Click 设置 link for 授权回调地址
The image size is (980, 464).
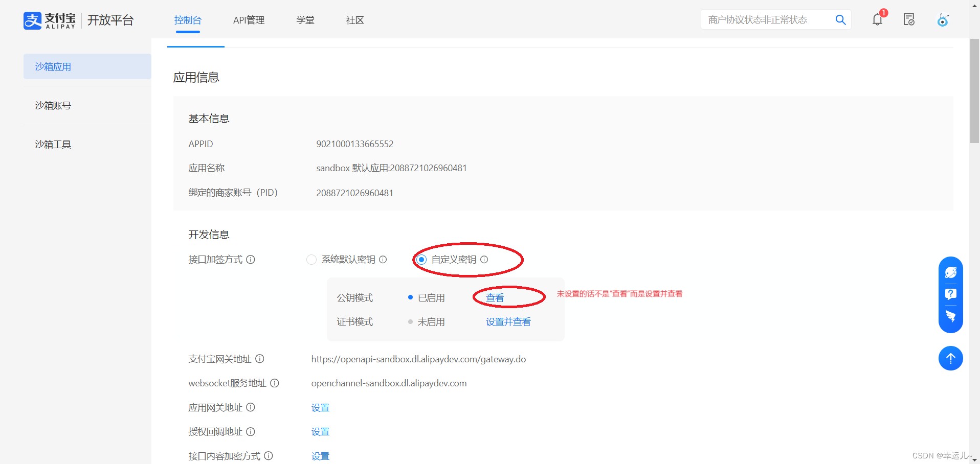coord(320,432)
